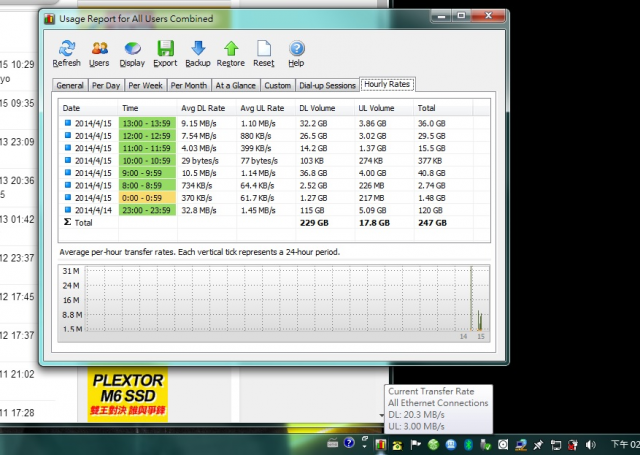Click the 229 GB total download value

[314, 223]
